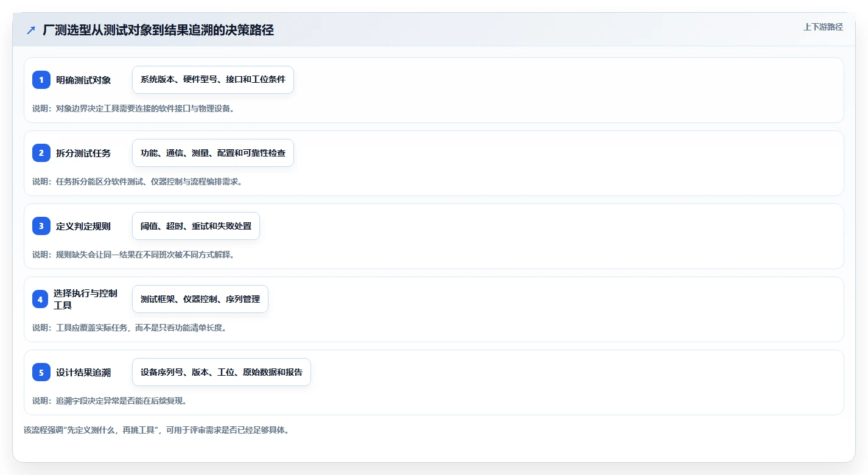
Task: Click the heading 厂测选型从测试对象到结果追溯的决策路径
Action: point(158,30)
